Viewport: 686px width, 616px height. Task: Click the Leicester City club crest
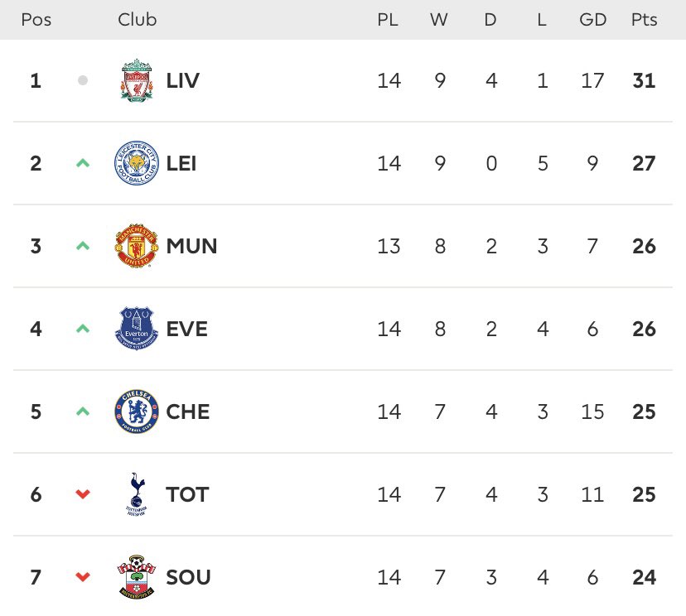(137, 163)
